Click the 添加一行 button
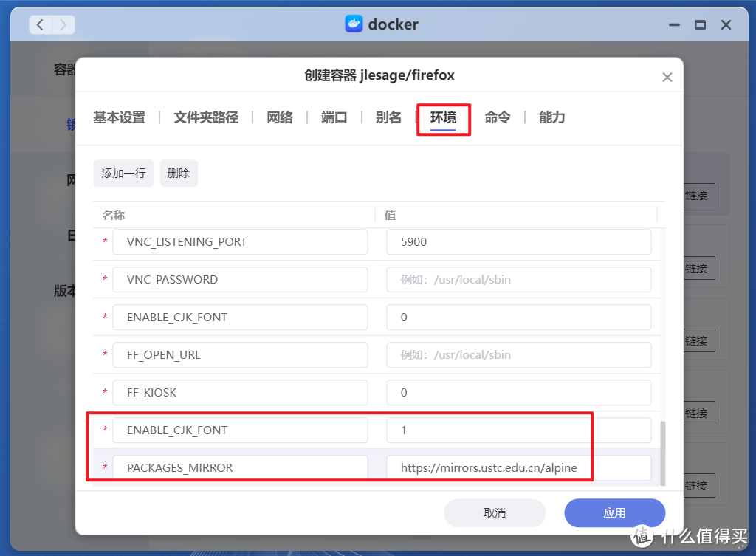Screen dimensions: 756x556 (123, 173)
